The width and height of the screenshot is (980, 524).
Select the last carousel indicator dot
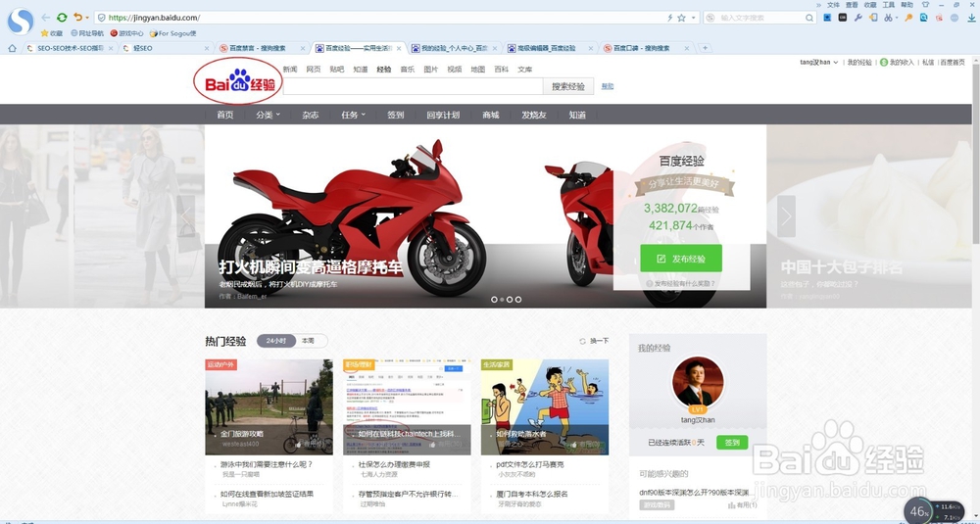pos(518,299)
